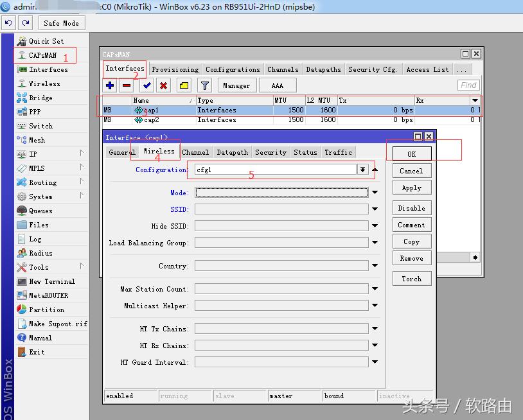The width and height of the screenshot is (523, 420).
Task: Expand the Country field arrow
Action: 375,266
